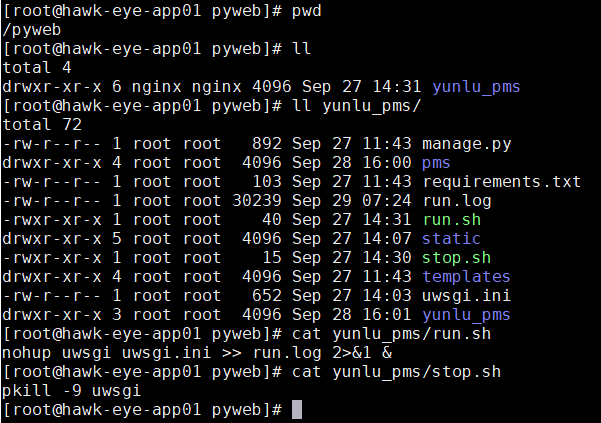Image resolution: width=601 pixels, height=423 pixels.
Task: Click the '/pyweb' output line
Action: [31, 30]
